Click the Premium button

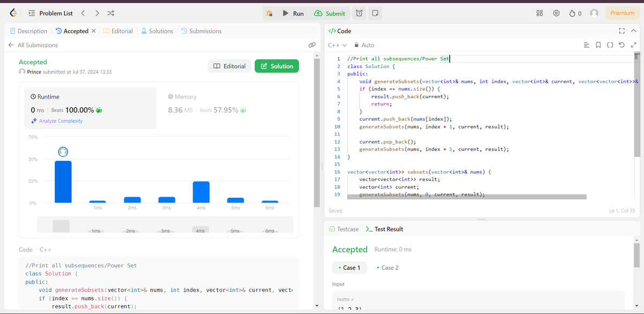click(x=623, y=13)
